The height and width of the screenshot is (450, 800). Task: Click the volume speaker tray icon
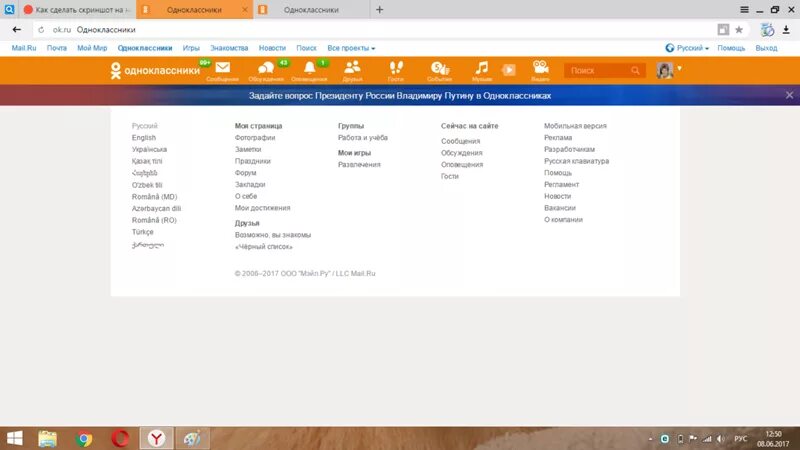[720, 439]
